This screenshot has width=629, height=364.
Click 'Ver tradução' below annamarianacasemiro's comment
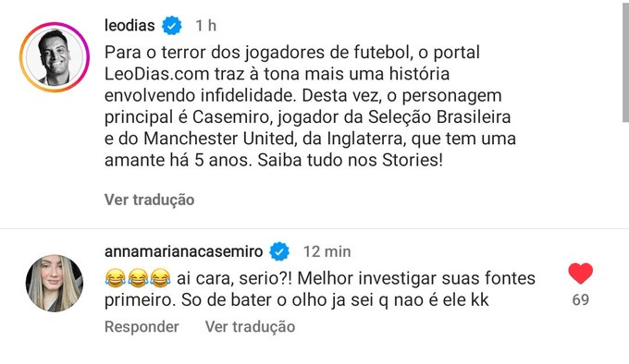click(x=251, y=327)
